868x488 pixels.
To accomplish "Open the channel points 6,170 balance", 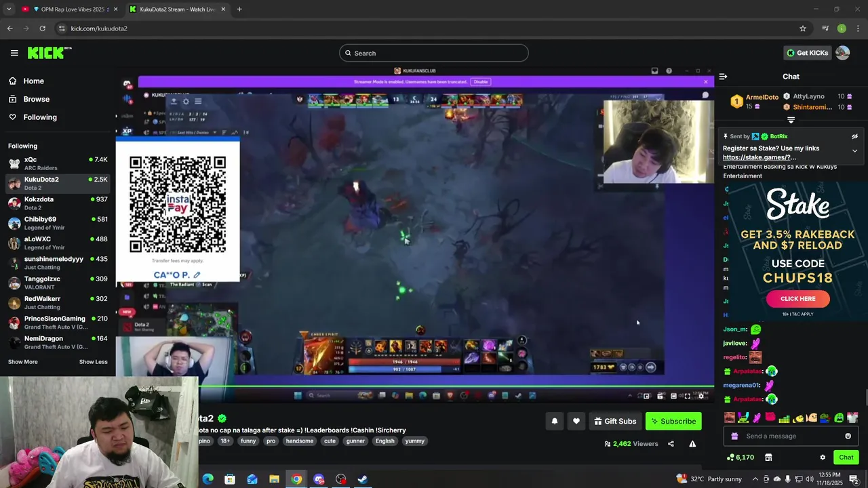I will pyautogui.click(x=740, y=457).
